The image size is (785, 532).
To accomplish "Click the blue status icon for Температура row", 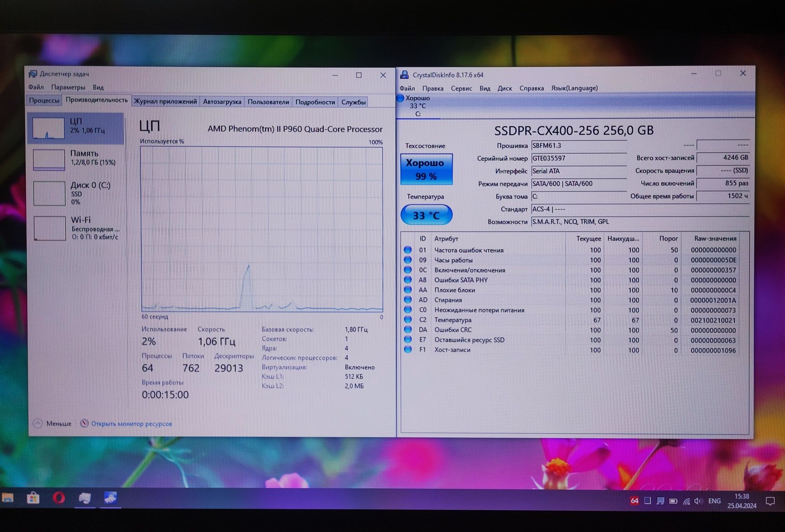I will point(408,320).
